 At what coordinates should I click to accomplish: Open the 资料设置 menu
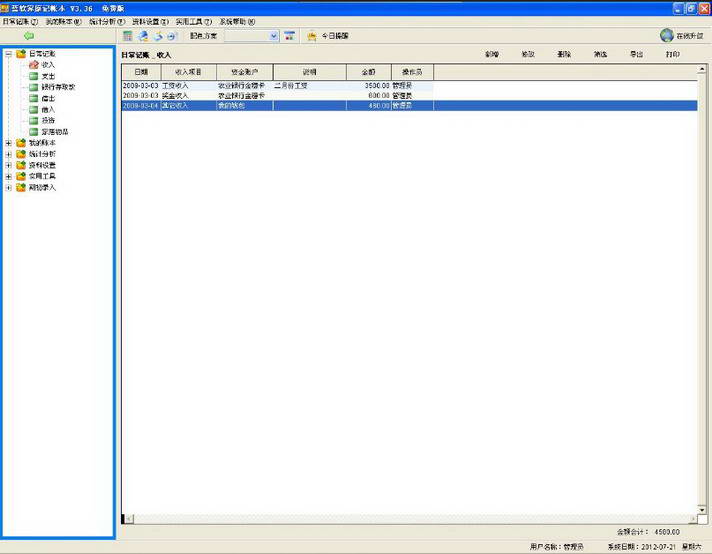[x=150, y=21]
